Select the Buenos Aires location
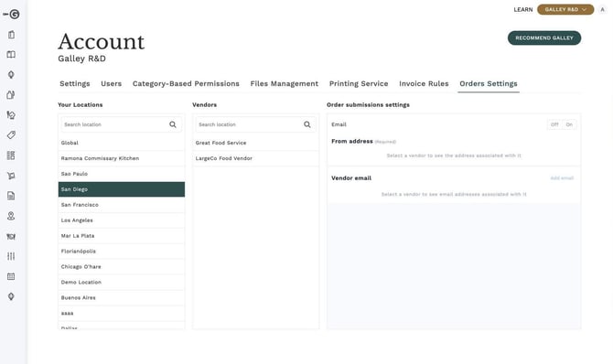Viewport: 613px width, 364px height. 122,297
